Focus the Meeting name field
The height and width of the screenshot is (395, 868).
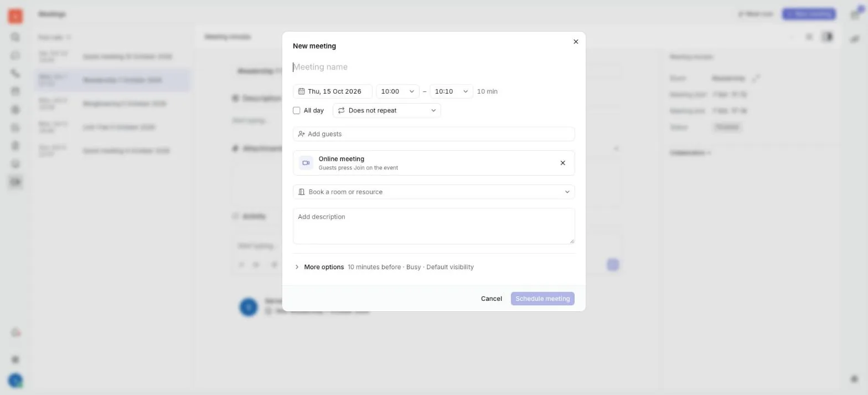[x=434, y=67]
